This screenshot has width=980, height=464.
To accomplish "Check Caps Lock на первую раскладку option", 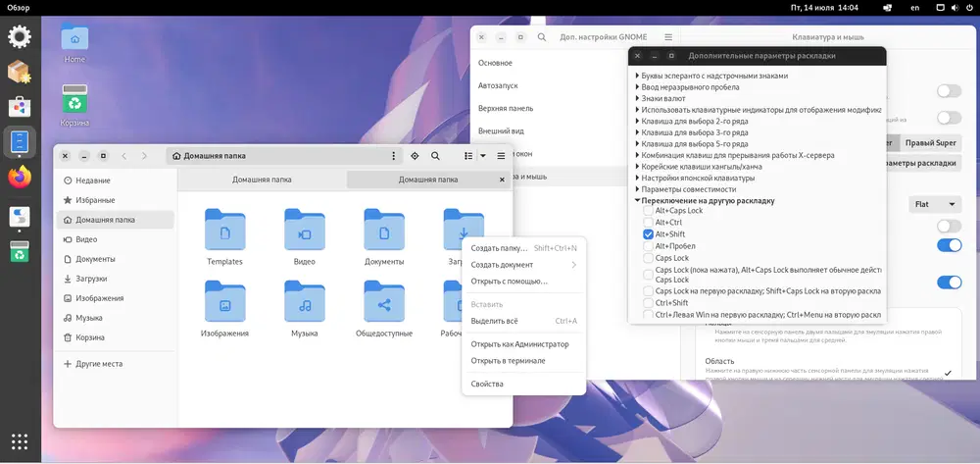I will [648, 291].
